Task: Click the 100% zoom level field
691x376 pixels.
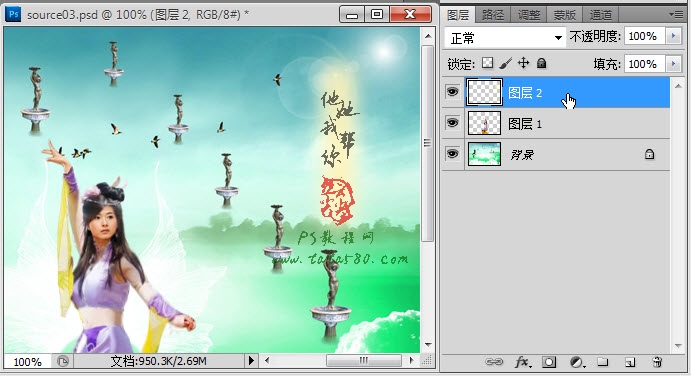Action: (27, 362)
